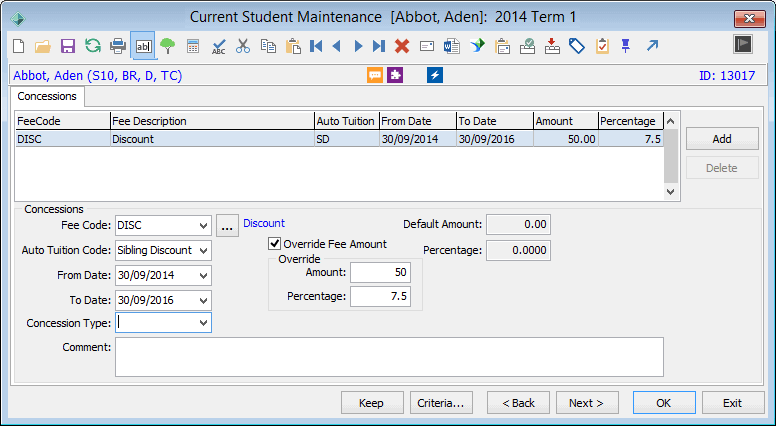
Task: Click the fee code lookup '...' button
Action: tap(227, 226)
